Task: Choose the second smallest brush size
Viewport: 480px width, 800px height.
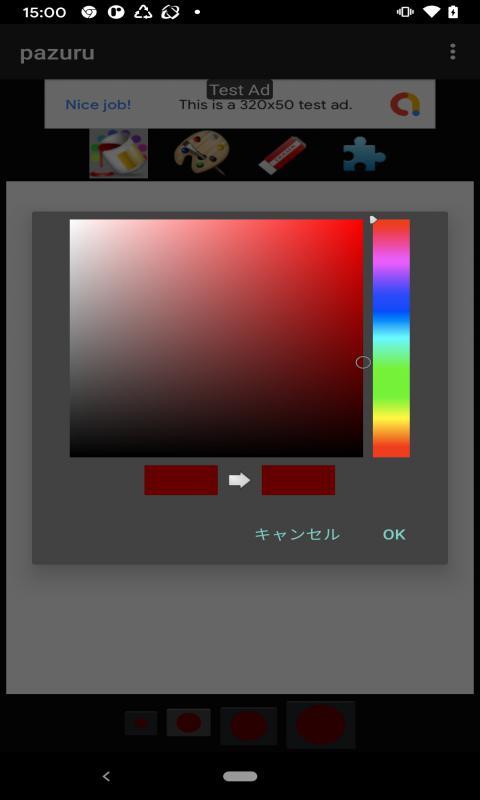Action: click(188, 722)
